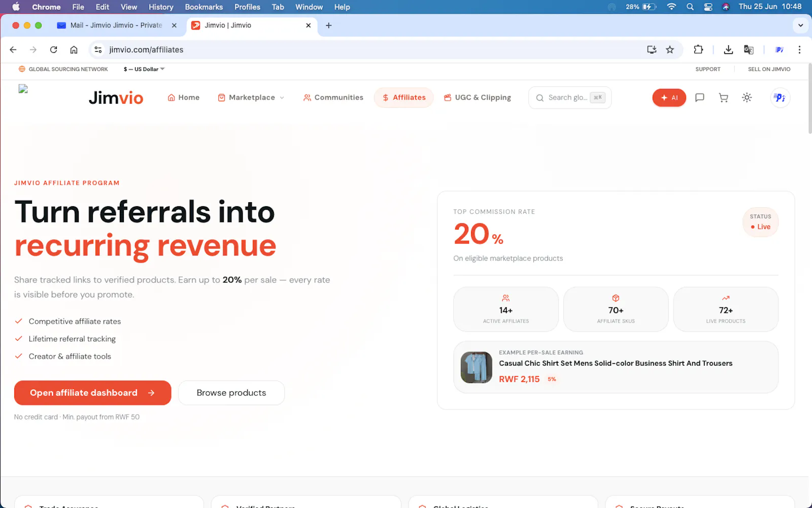Click the Casual Chic Shirt Set product title
Viewport: 812px width, 508px height.
[616, 363]
